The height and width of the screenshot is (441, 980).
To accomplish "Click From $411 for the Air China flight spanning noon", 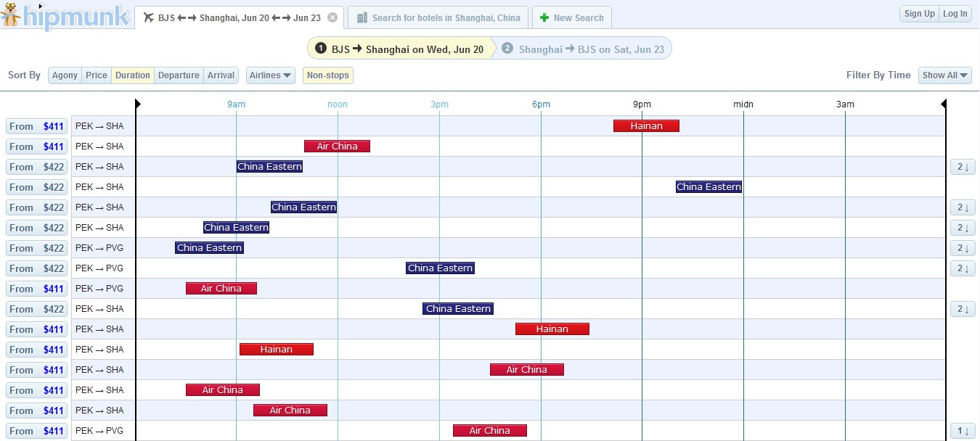I will point(37,147).
